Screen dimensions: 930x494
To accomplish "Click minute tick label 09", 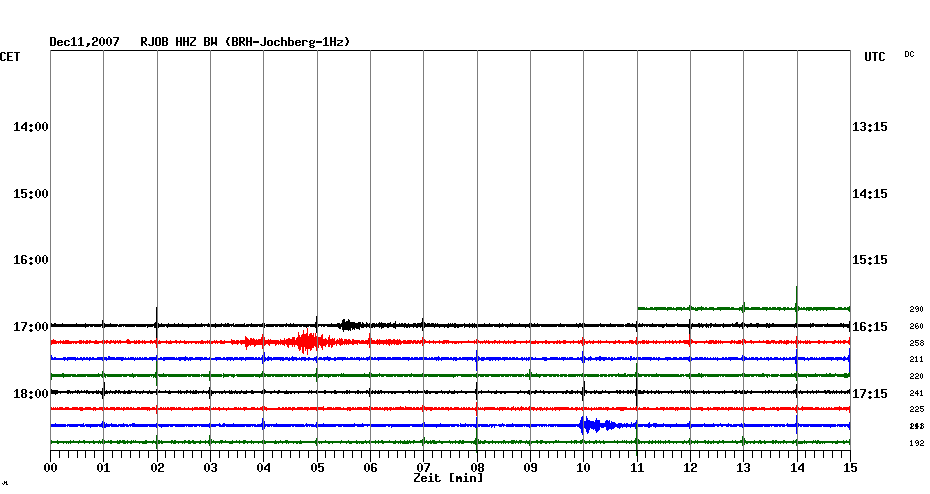I will click(x=530, y=467).
